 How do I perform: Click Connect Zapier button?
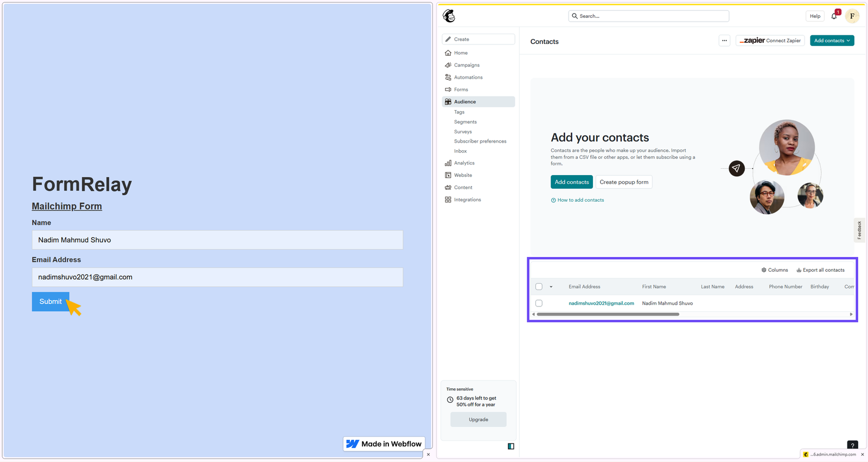pyautogui.click(x=770, y=41)
